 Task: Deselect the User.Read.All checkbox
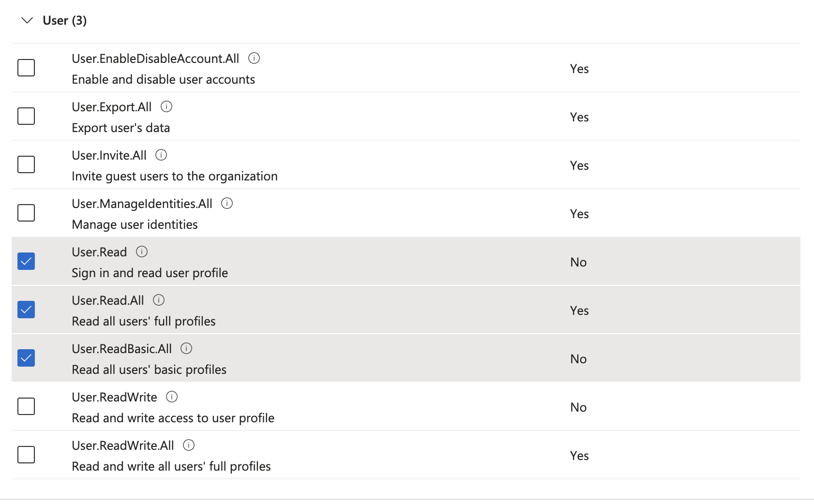pos(26,310)
